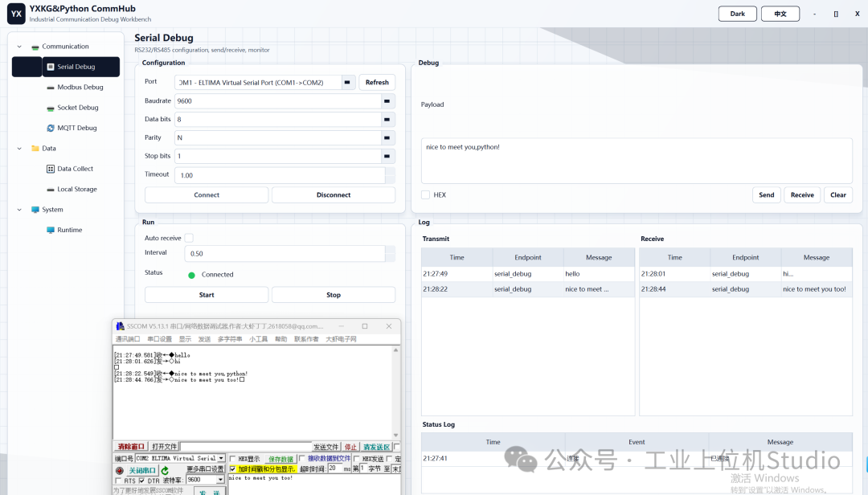The width and height of the screenshot is (868, 495).
Task: Select the System node in sidebar
Action: coord(52,210)
